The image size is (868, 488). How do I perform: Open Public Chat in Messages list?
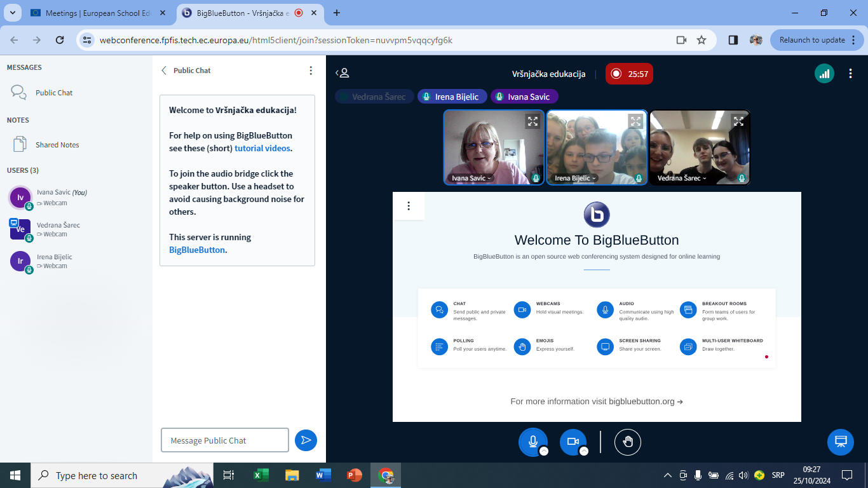[x=54, y=93]
